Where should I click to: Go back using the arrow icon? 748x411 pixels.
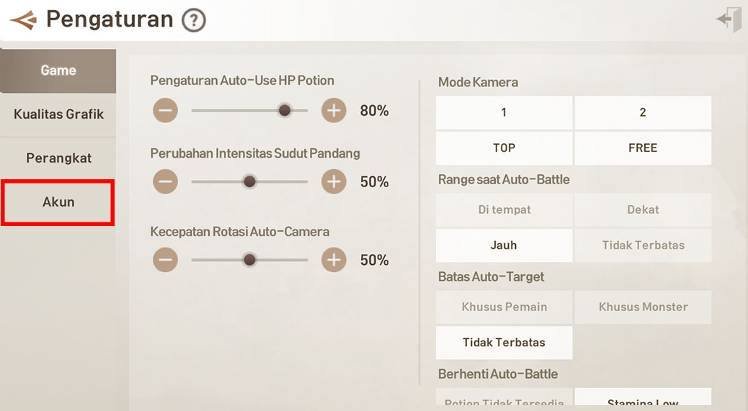[x=23, y=20]
